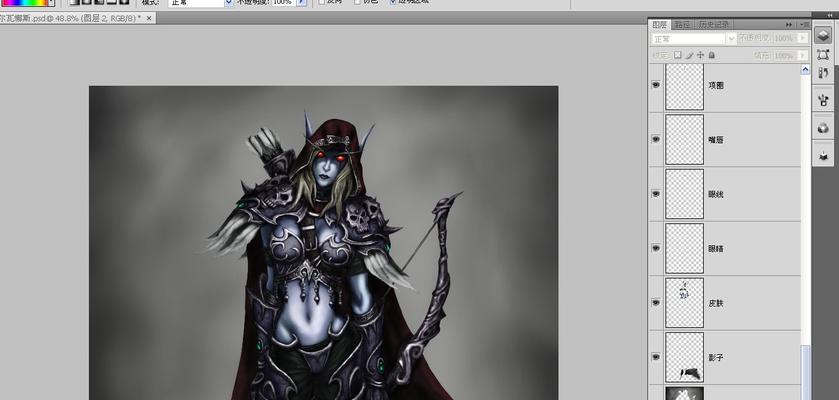
Task: Click the 项圈 layer name
Action: (x=716, y=85)
